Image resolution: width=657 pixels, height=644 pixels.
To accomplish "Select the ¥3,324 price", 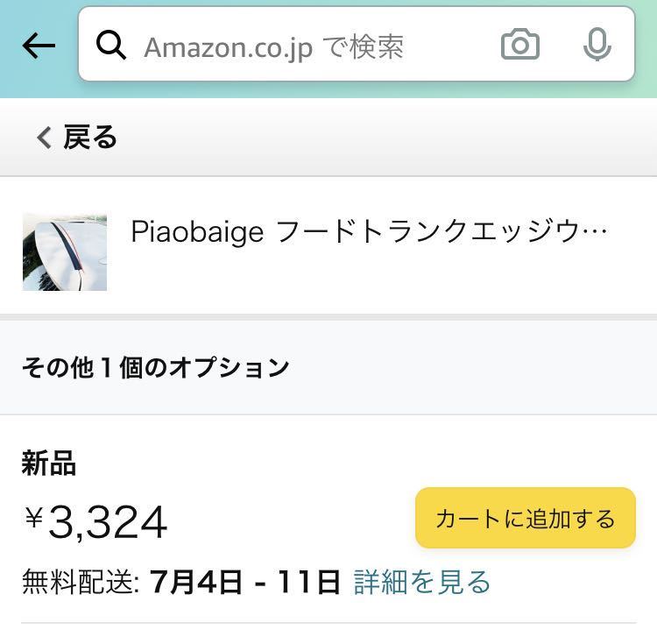I will click(95, 522).
